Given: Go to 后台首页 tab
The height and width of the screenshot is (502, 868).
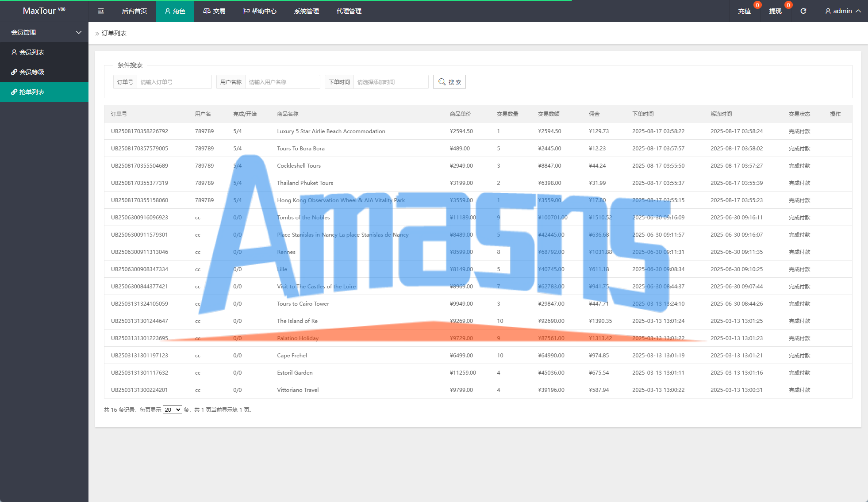Looking at the screenshot, I should pos(134,11).
